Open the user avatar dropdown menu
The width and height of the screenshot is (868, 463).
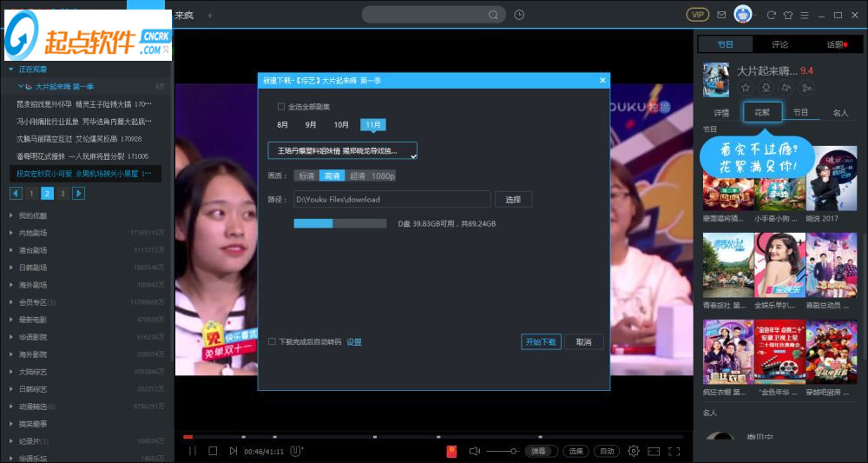[x=745, y=15]
